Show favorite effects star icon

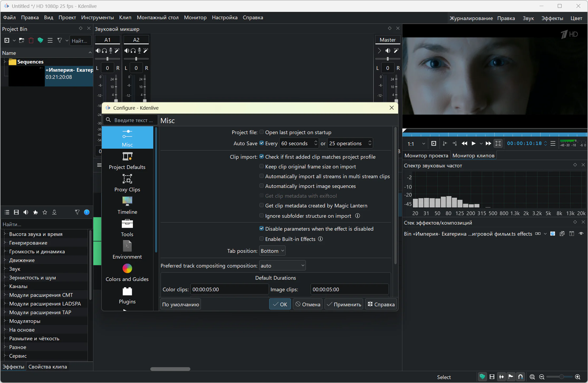tap(45, 212)
